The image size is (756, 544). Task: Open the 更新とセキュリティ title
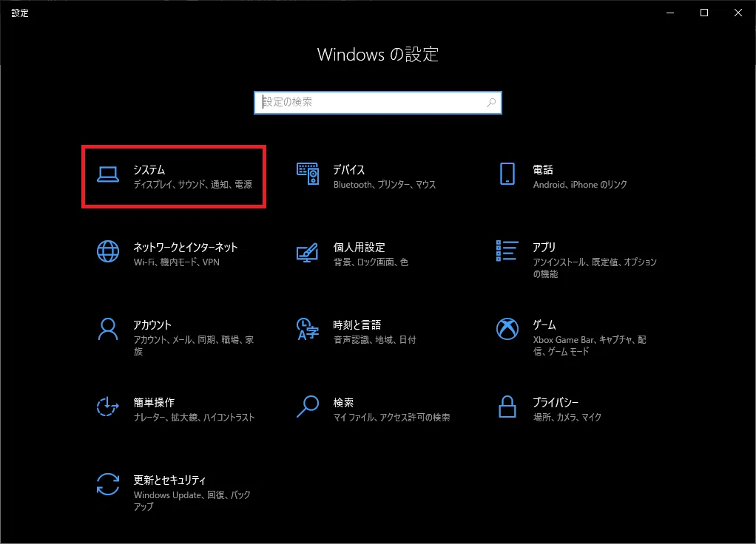pyautogui.click(x=169, y=480)
